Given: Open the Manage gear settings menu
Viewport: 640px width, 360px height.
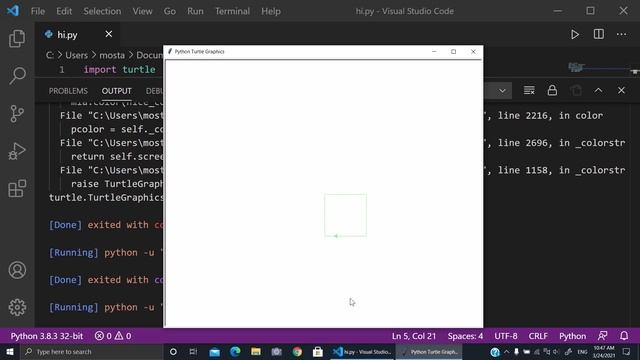Looking at the screenshot, I should click(17, 307).
